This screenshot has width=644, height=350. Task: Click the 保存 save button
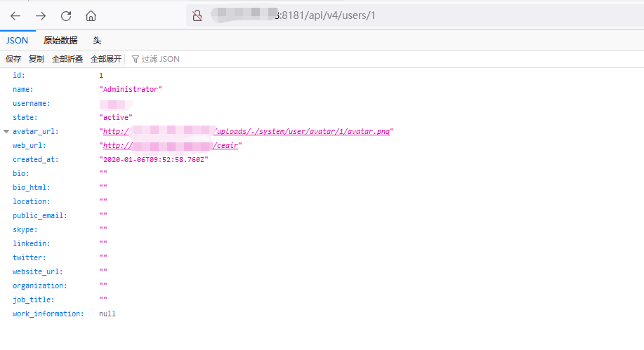point(13,59)
